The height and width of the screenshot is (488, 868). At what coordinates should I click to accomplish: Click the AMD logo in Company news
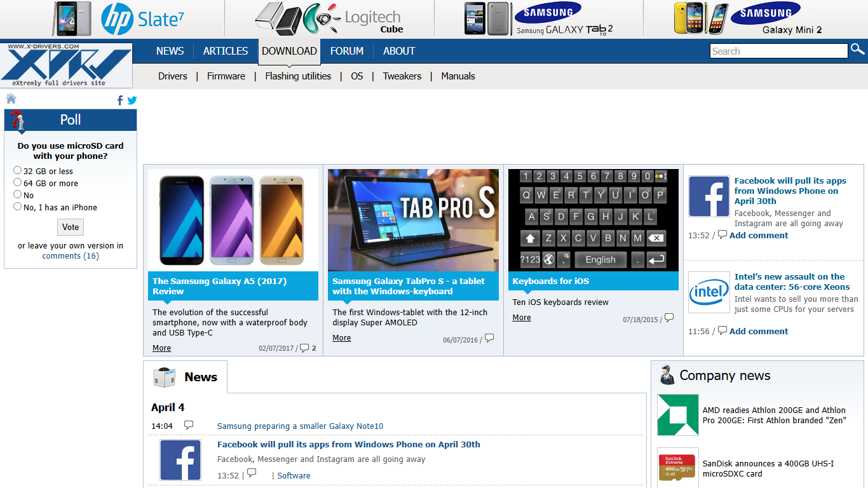(678, 415)
